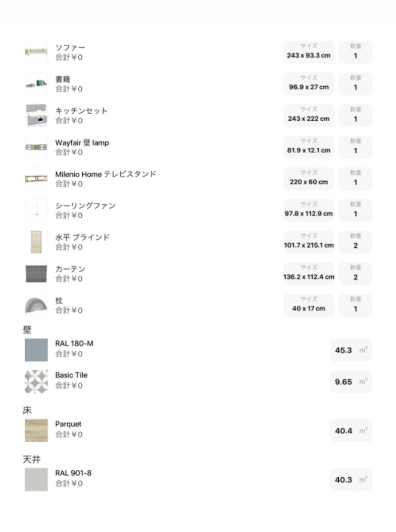Screen dimensions: 396x532
Task: Click the ソファー size box 243 x 93.3 cm
Action: [x=309, y=52]
